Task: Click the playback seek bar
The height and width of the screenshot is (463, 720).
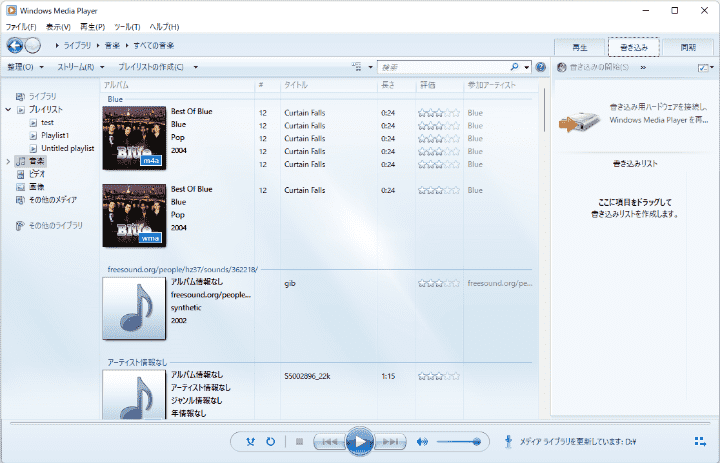Action: point(360,423)
